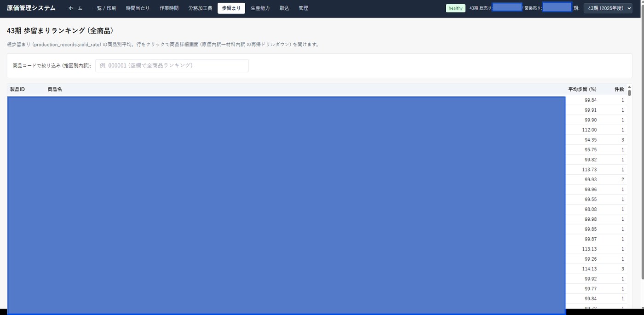This screenshot has height=315, width=644.
Task: Open the 43期 (2025年度) period dropdown
Action: tap(608, 8)
